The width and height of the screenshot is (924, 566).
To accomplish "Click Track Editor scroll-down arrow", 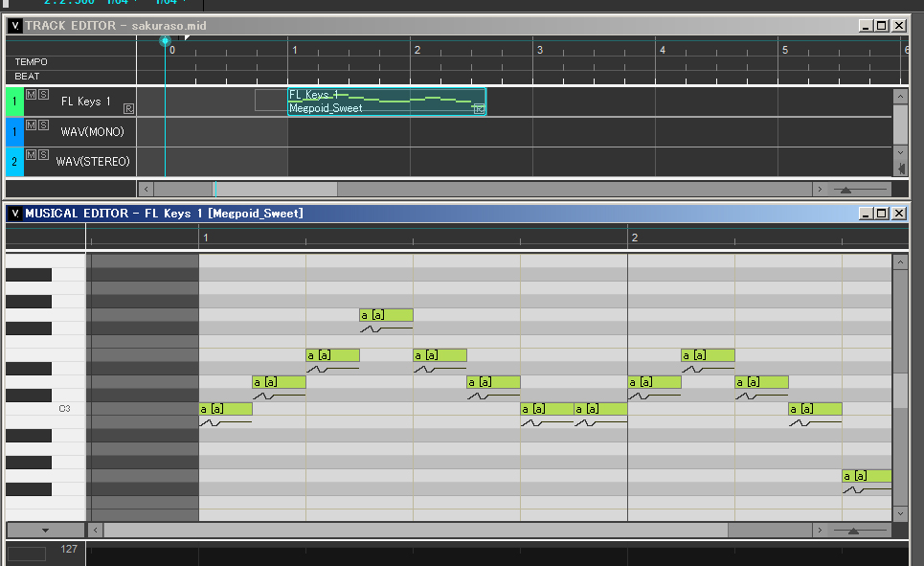I will (x=900, y=152).
